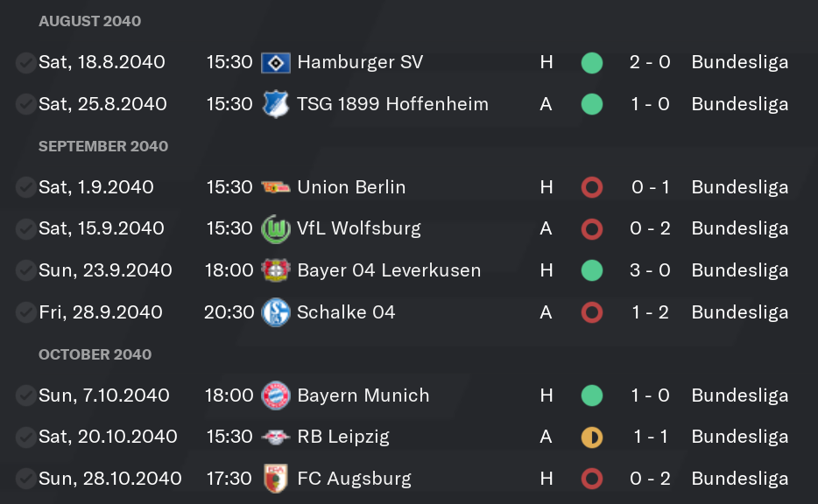Toggle checkmark beside the 7.10.2040 fixture
Screen dimensions: 818x504
(25, 395)
